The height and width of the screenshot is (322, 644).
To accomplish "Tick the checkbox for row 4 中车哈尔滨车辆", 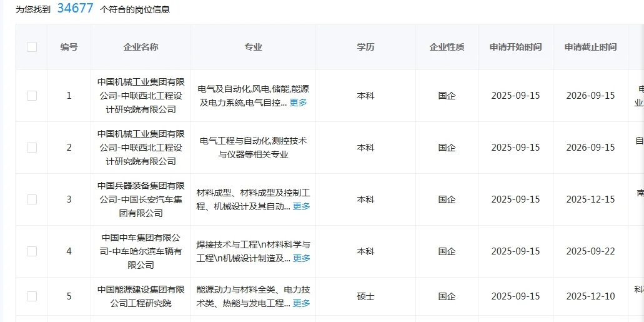I will [x=32, y=251].
